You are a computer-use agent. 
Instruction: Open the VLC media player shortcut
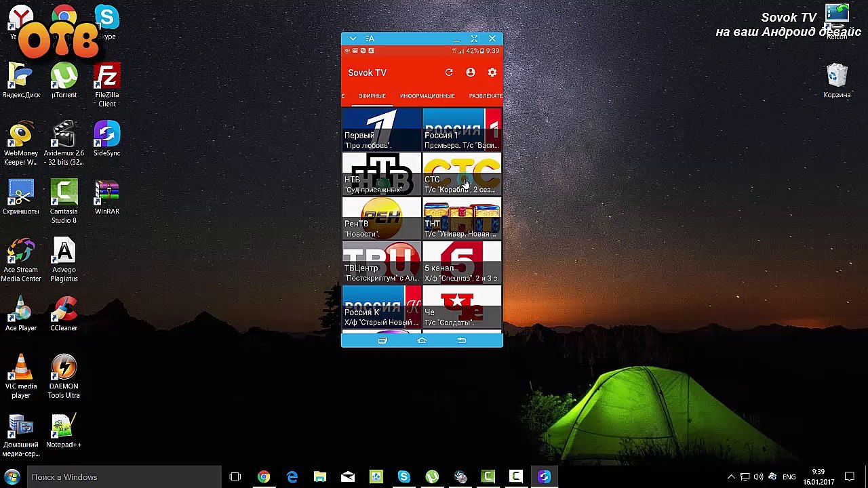[21, 377]
